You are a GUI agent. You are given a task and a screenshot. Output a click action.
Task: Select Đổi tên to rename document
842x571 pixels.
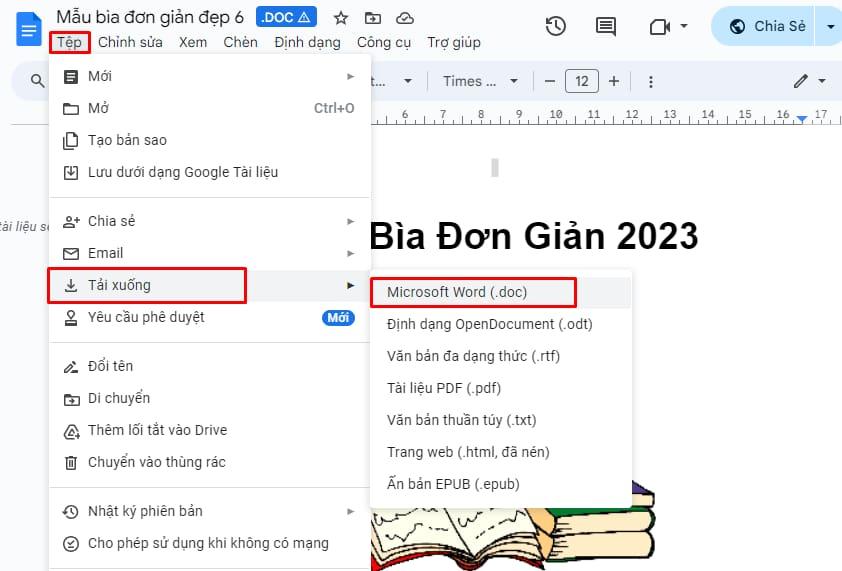(x=209, y=366)
